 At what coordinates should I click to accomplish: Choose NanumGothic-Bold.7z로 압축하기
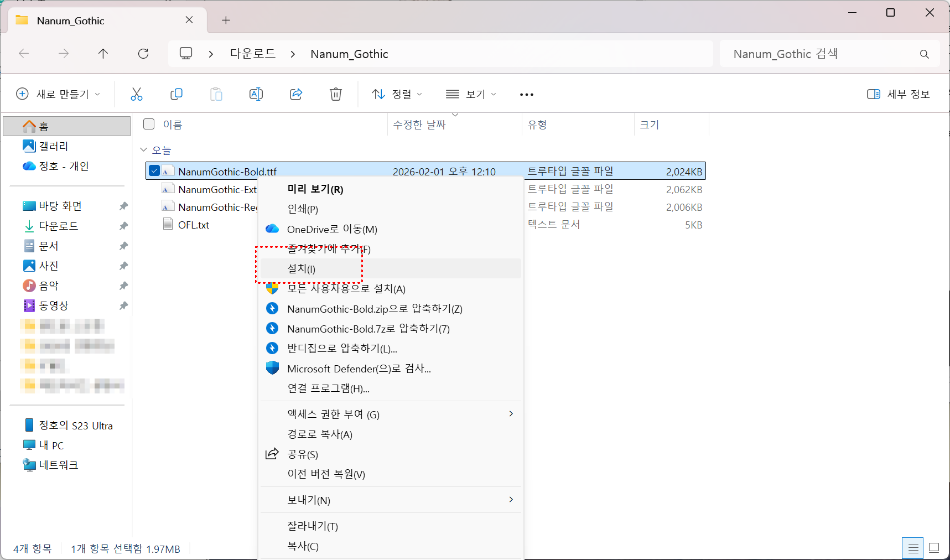(x=391, y=328)
